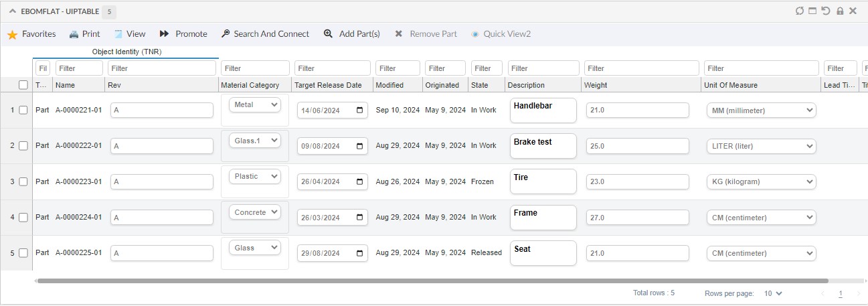The image size is (868, 306).
Task: Select the checkbox for part A-0000223-01
Action: pos(23,181)
